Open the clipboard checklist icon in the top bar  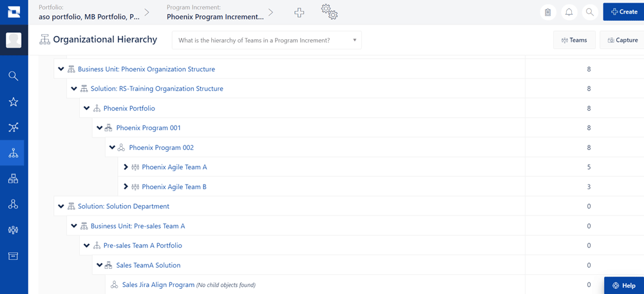click(x=547, y=12)
